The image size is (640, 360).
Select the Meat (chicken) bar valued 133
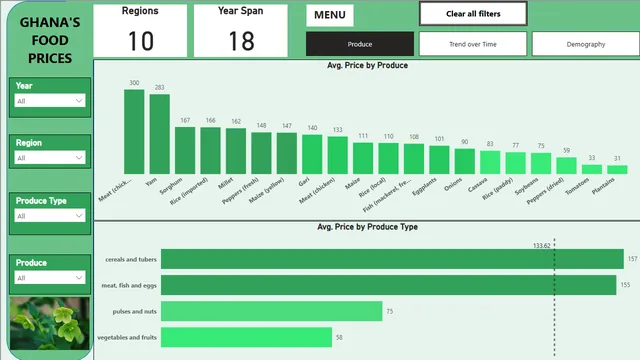pos(338,156)
